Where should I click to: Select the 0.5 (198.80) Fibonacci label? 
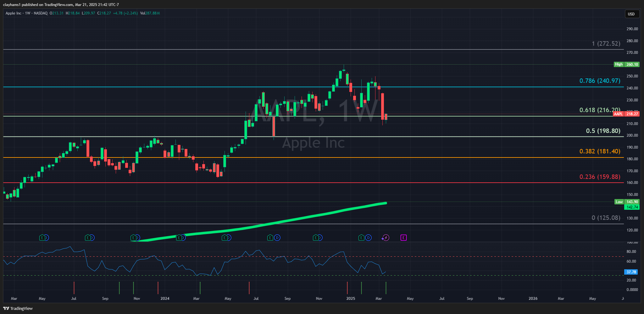click(x=603, y=131)
